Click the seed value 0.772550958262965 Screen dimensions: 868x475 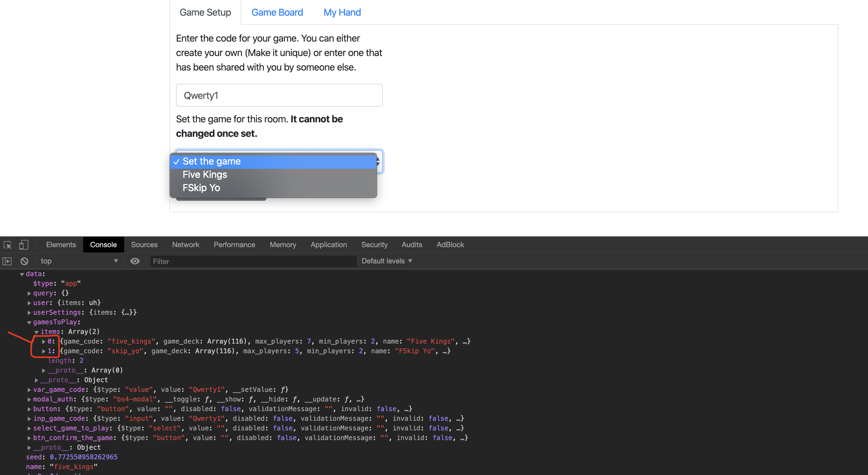tap(83, 457)
